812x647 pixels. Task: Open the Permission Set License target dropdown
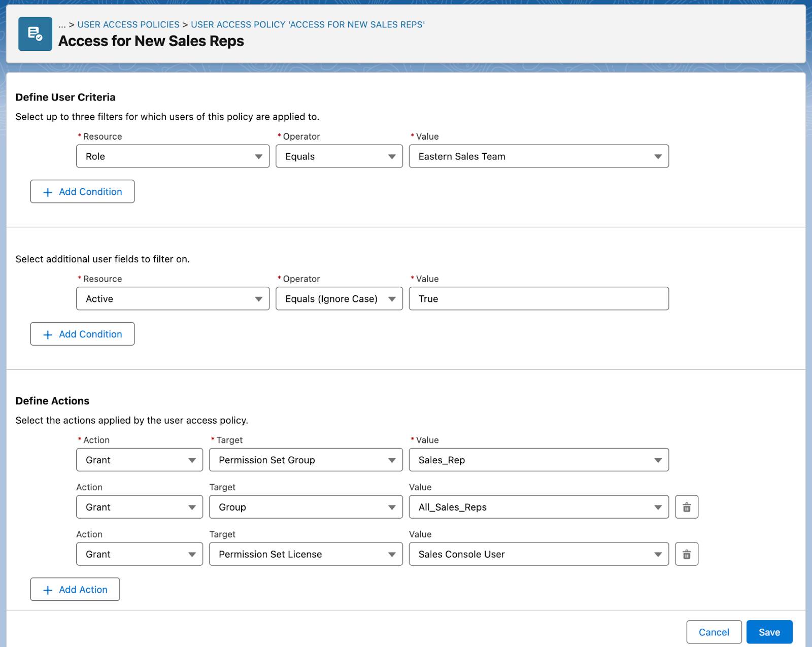click(x=306, y=554)
